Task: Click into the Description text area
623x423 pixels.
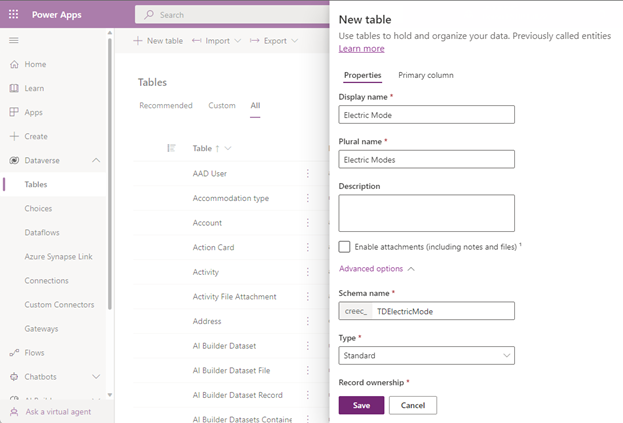Action: point(427,213)
